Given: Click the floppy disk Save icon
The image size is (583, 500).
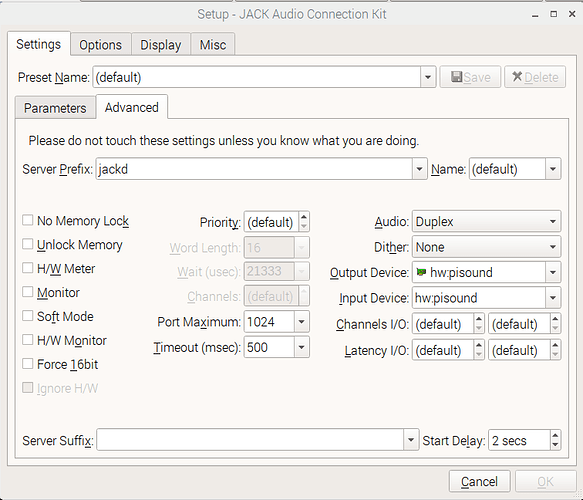Looking at the screenshot, I should point(456,77).
